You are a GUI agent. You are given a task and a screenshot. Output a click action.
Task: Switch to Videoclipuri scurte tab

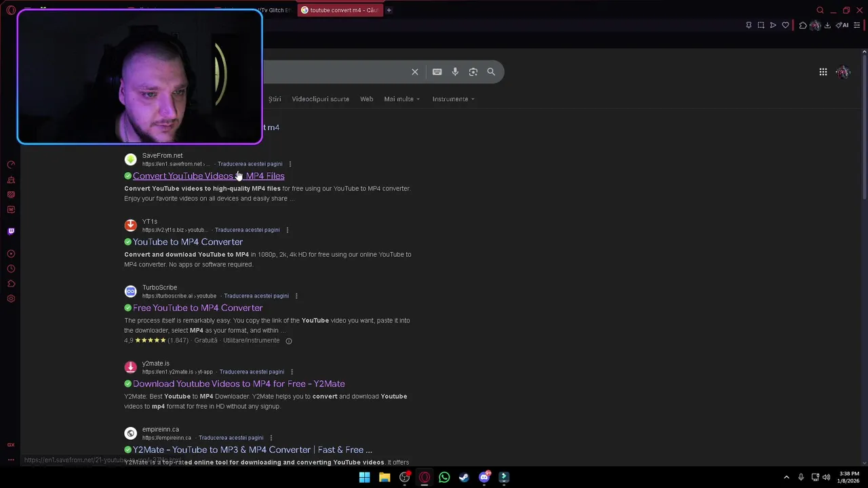click(320, 99)
